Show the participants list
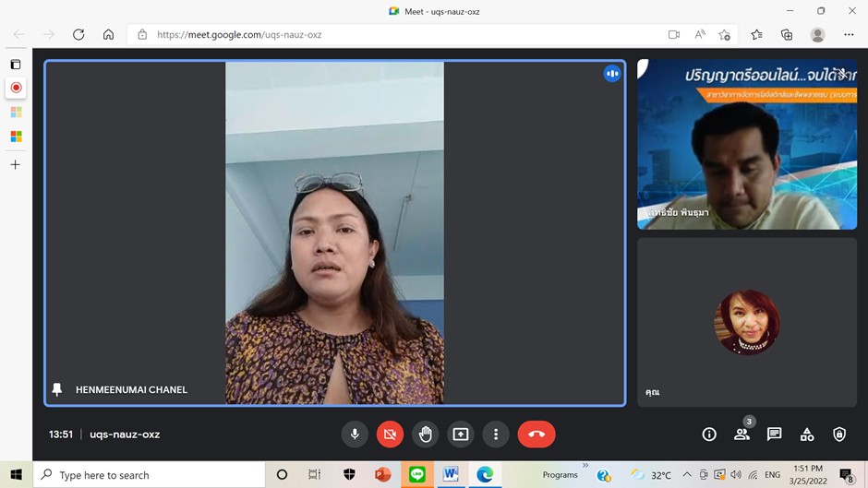Viewport: 868px width, 488px height. click(x=741, y=434)
